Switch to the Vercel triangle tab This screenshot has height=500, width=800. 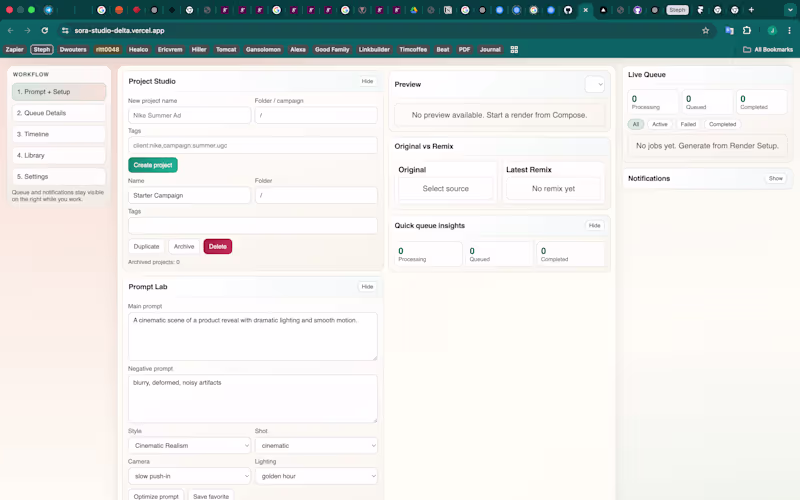tap(603, 10)
